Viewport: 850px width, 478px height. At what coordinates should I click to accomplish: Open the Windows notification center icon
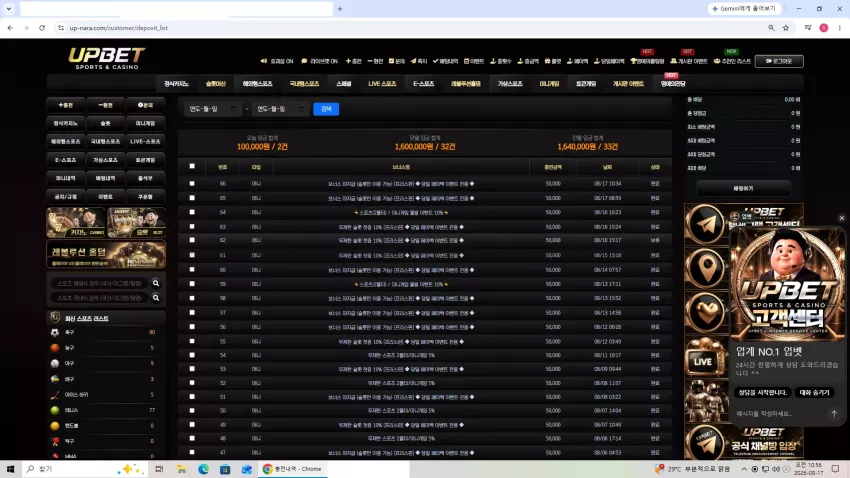(835, 469)
